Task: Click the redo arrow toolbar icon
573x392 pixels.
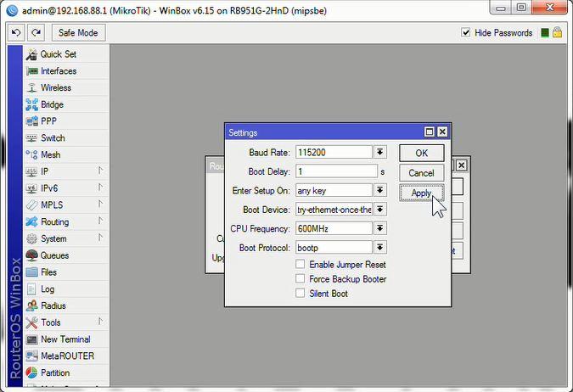Action: pos(36,33)
